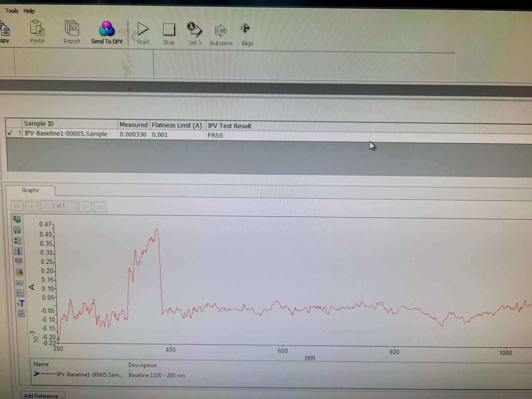
Task: Click the A y-axis label
Action: coord(32,287)
